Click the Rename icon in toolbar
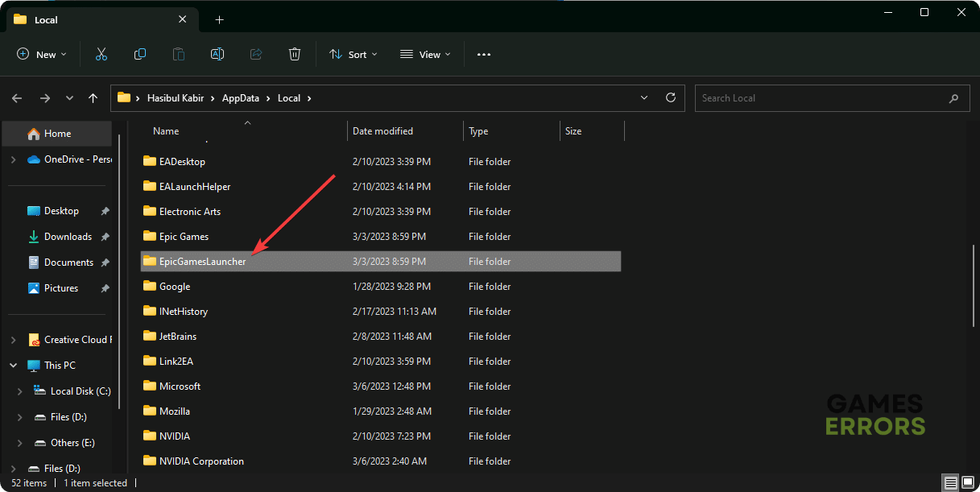Viewport: 980px width, 492px height. pos(217,54)
